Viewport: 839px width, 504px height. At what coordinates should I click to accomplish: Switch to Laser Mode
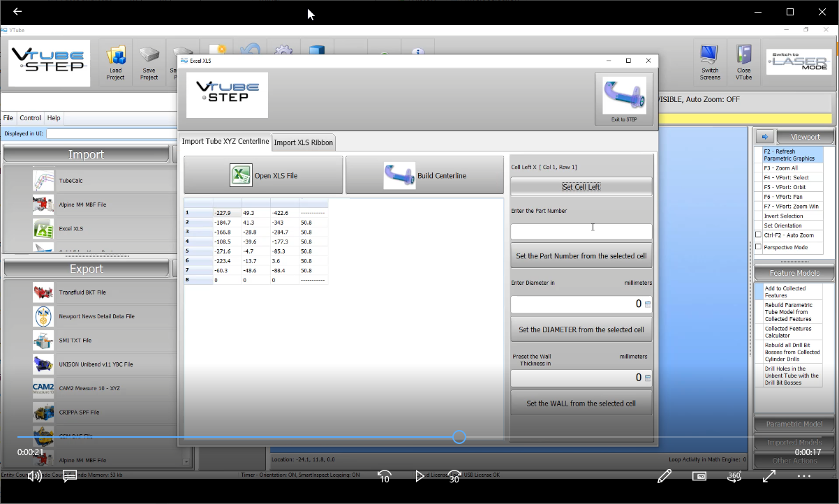point(798,61)
